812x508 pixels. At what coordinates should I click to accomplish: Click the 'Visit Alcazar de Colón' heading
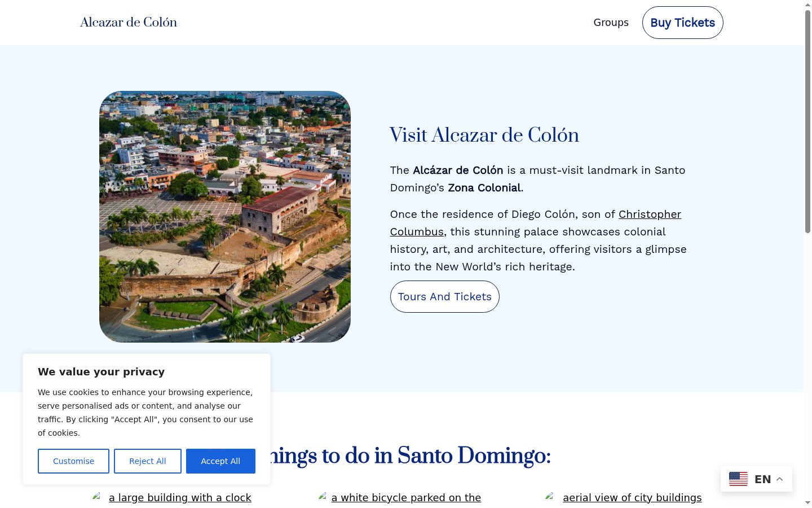(484, 135)
